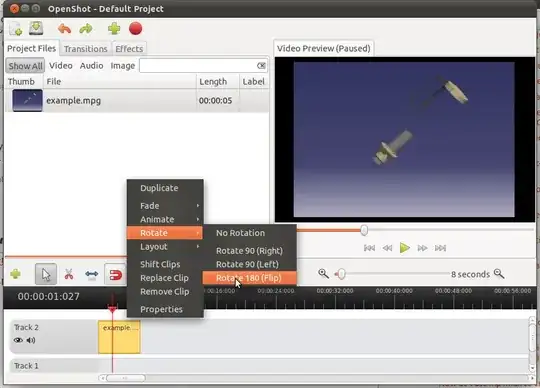Image resolution: width=540 pixels, height=388 pixels.
Task: Switch to the Project Files tab
Action: click(31, 49)
